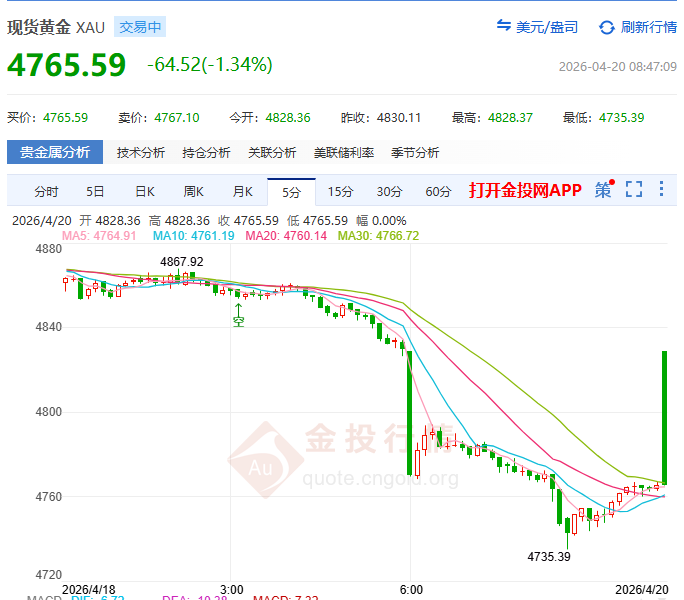Open the 持仓分析 tab
Viewport: 684px width, 600px height.
(206, 152)
